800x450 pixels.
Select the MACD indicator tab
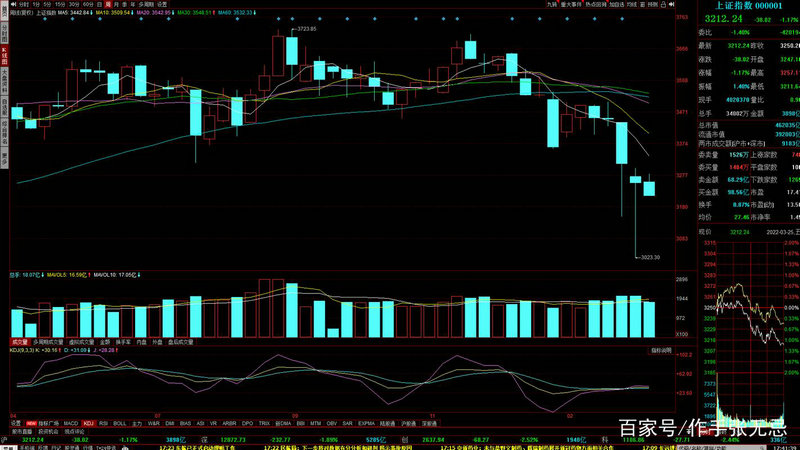[70, 423]
